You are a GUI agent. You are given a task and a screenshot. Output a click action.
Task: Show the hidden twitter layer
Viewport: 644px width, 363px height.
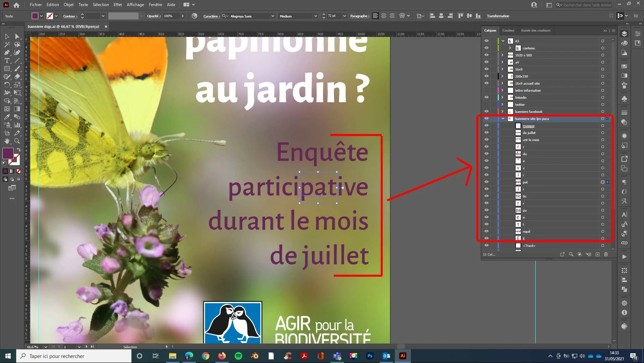[x=486, y=104]
